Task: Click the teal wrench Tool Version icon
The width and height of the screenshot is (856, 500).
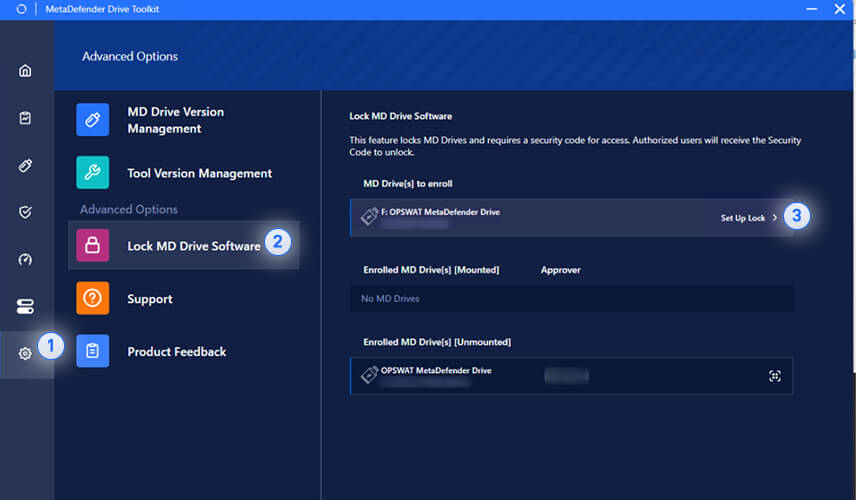Action: (x=93, y=172)
